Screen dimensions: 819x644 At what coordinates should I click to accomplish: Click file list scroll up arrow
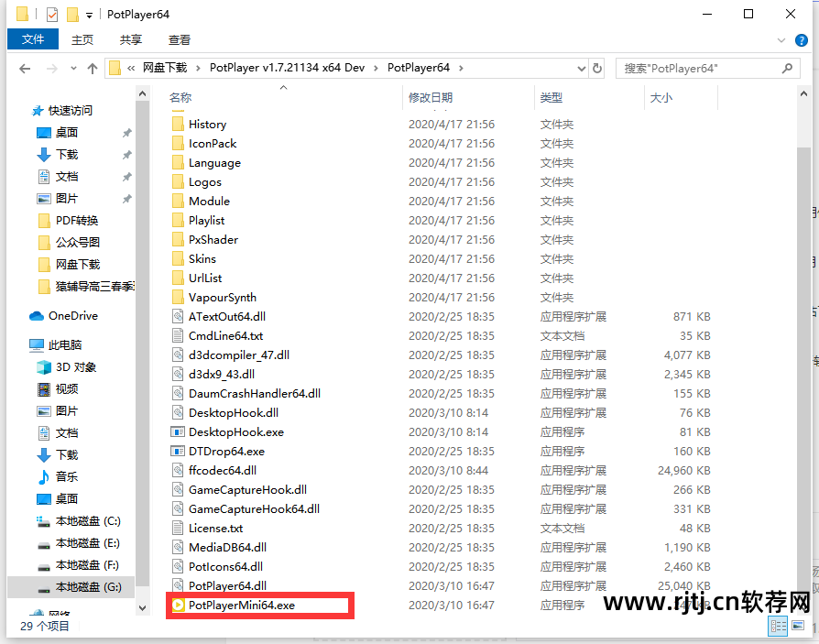[x=803, y=94]
